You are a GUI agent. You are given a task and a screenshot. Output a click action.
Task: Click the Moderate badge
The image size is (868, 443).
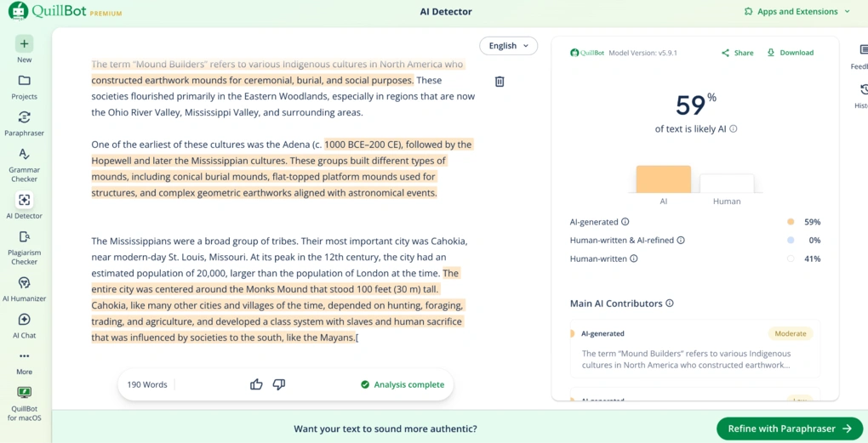pos(791,334)
